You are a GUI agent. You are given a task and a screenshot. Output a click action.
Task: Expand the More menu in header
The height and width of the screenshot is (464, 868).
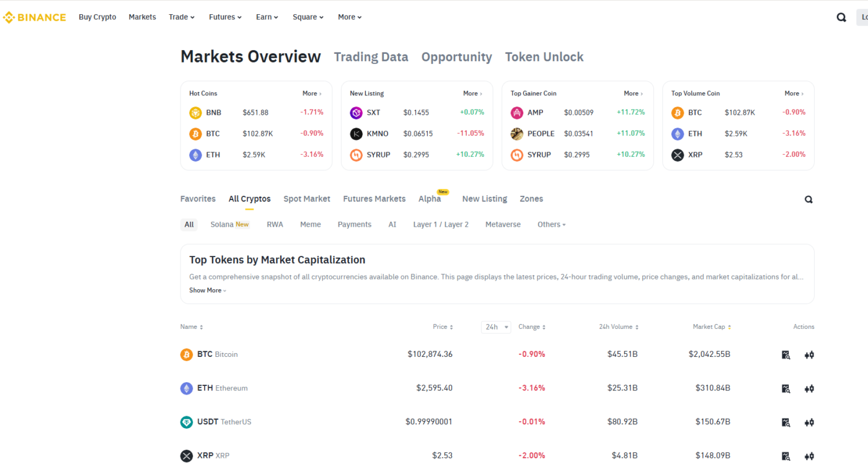click(x=350, y=17)
